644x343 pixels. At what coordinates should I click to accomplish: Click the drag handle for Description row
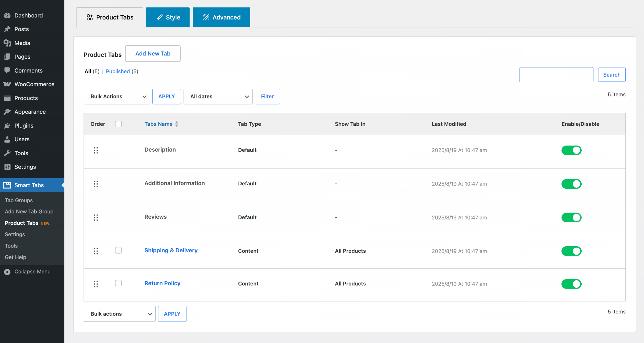(x=96, y=150)
